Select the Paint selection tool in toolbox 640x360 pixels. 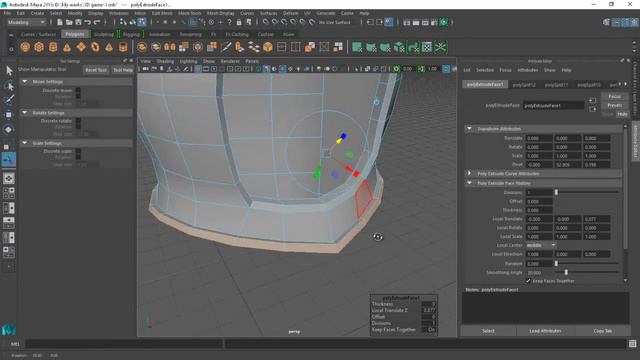(x=9, y=100)
